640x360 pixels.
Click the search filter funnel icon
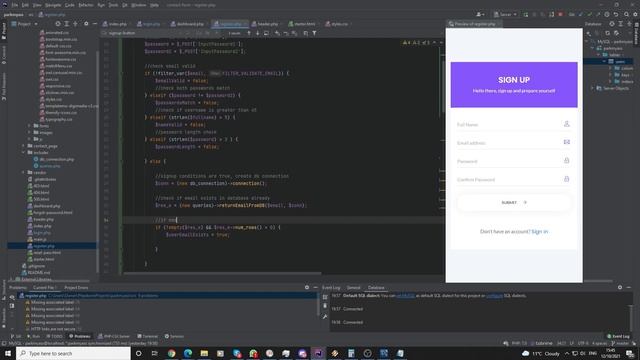click(314, 33)
